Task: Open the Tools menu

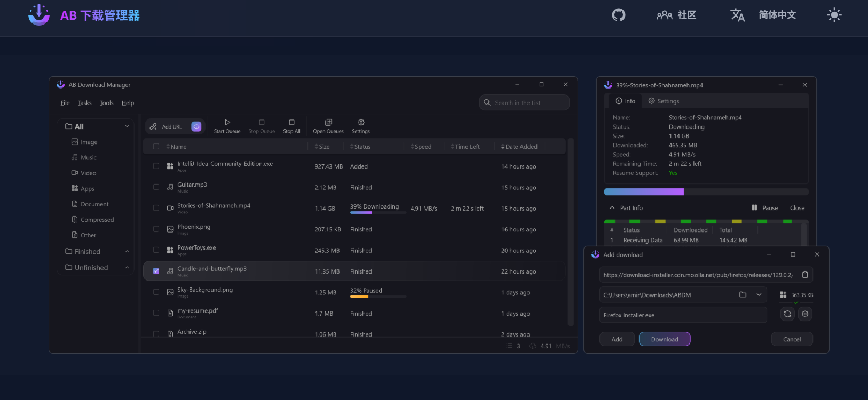Action: pyautogui.click(x=106, y=103)
